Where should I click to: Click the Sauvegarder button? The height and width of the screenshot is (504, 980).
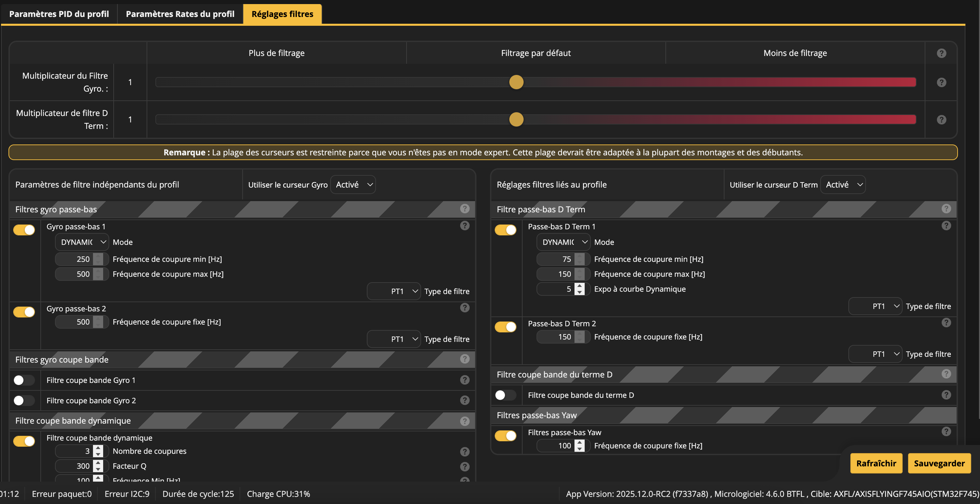click(939, 463)
